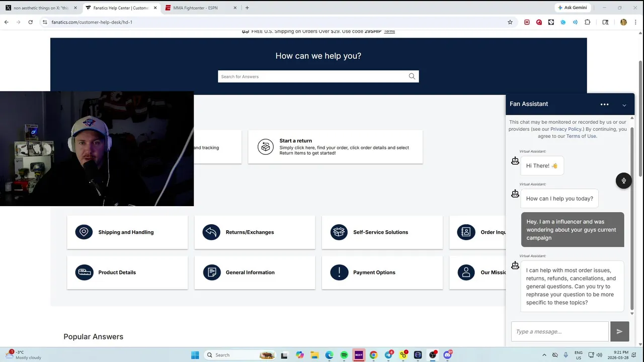644x362 pixels.
Task: Open Spotify from the taskbar
Action: pos(344,355)
